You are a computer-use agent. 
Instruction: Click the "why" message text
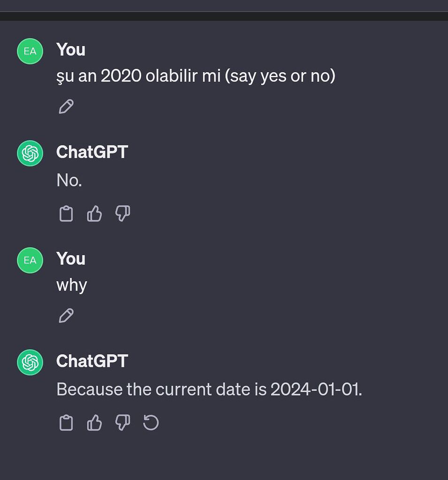click(71, 285)
